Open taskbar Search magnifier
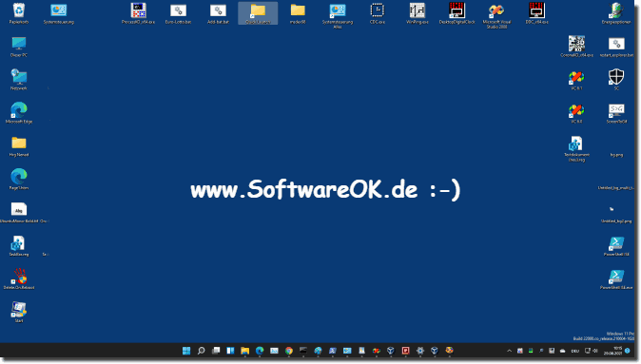 (x=201, y=351)
